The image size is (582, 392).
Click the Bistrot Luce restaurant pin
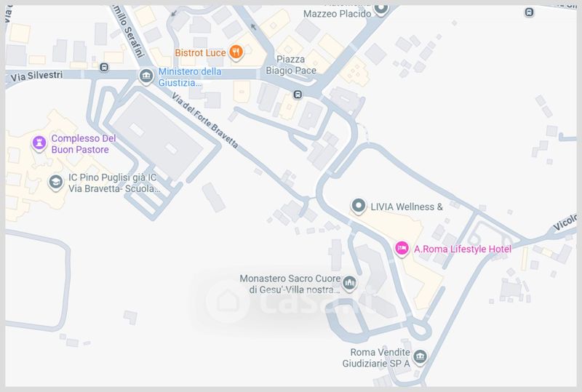(236, 52)
